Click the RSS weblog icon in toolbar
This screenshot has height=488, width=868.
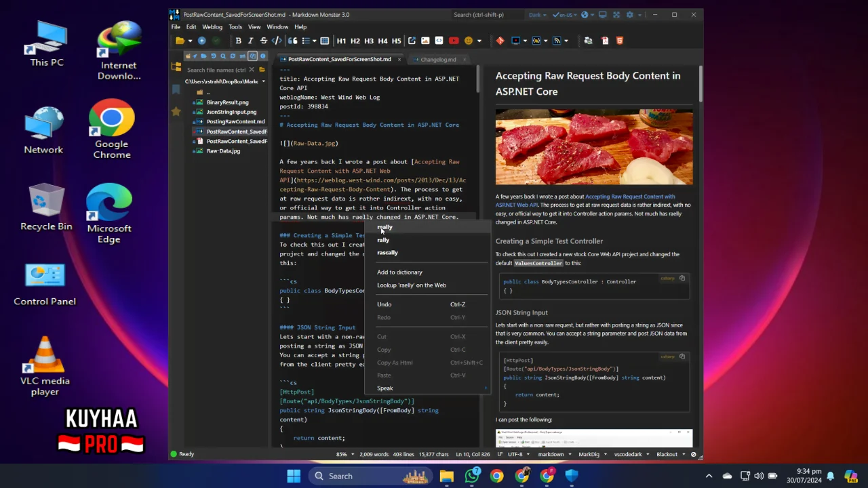tap(557, 41)
